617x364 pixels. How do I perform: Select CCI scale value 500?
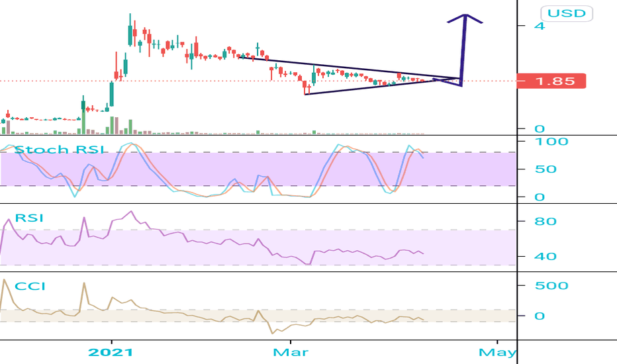tap(551, 285)
